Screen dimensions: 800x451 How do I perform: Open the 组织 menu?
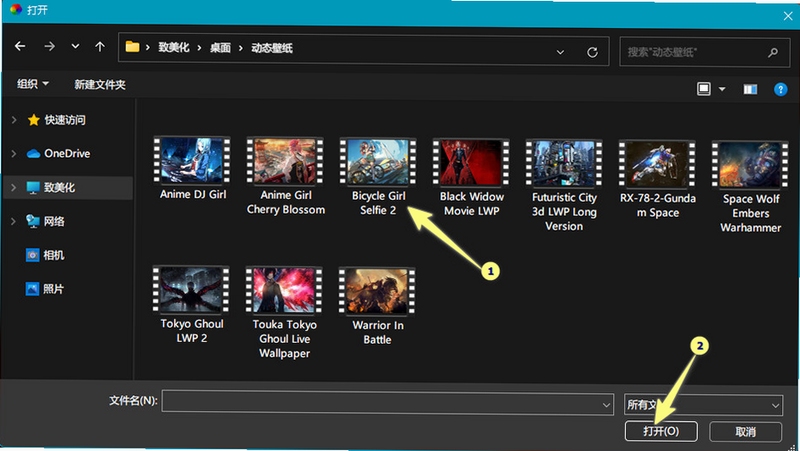click(x=33, y=84)
